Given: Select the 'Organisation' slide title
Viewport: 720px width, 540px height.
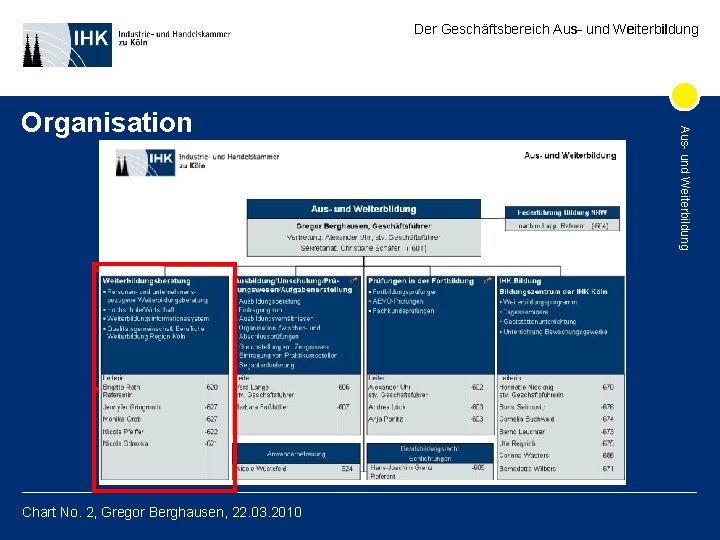Looking at the screenshot, I should [107, 123].
